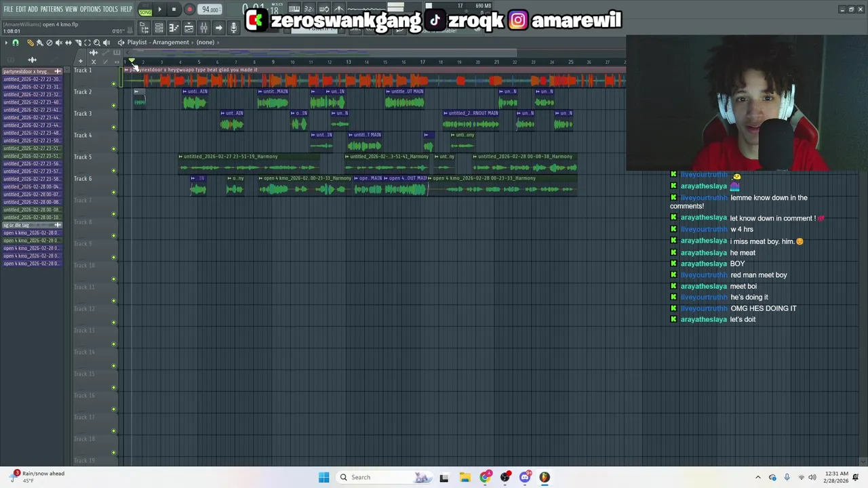Toggle the PAT/SONG mode switch
Image resolution: width=868 pixels, height=488 pixels.
(145, 10)
